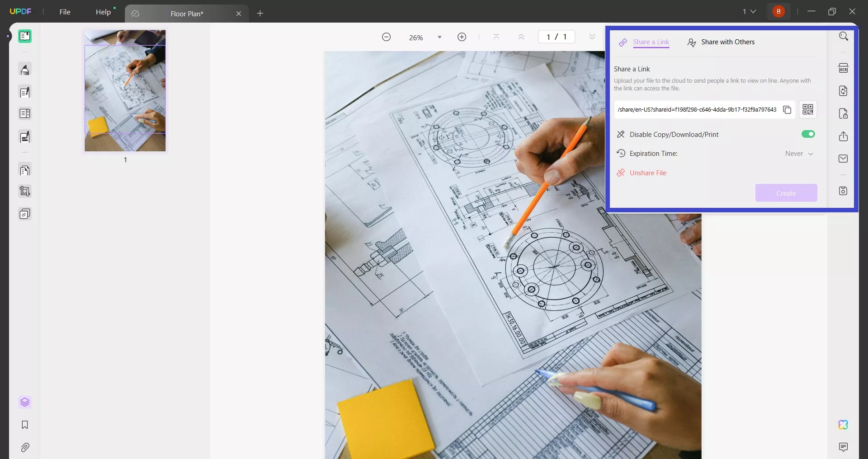Open the Edit PDF tool
The image size is (868, 459).
tap(25, 92)
